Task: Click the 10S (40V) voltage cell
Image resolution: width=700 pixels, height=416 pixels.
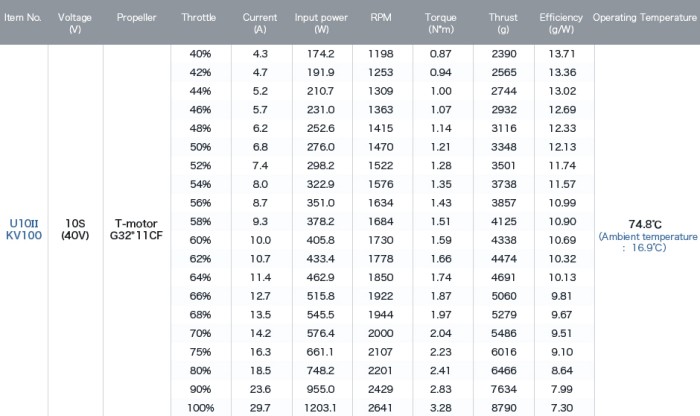Action: [x=75, y=229]
